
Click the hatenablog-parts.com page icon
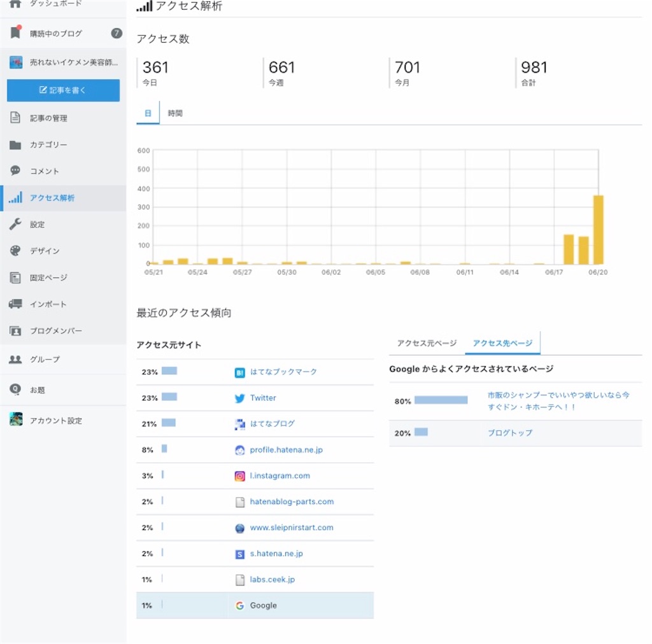point(240,502)
